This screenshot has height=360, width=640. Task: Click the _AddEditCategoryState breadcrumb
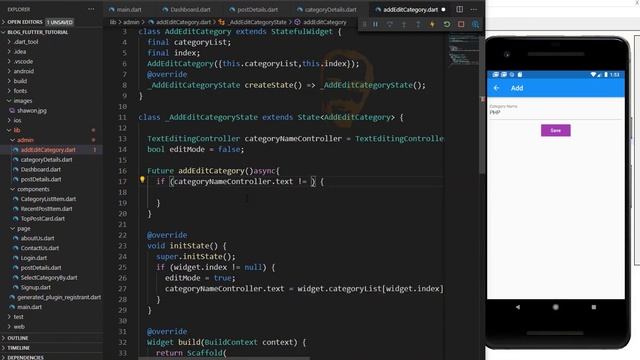tap(258, 22)
